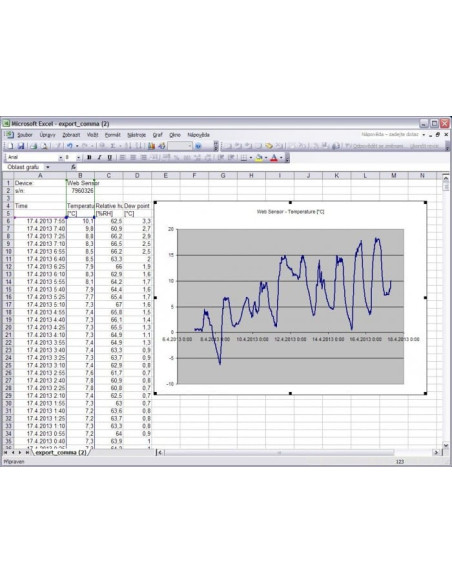The width and height of the screenshot is (452, 584).
Task: Open the Vložit menu
Action: tap(92, 135)
